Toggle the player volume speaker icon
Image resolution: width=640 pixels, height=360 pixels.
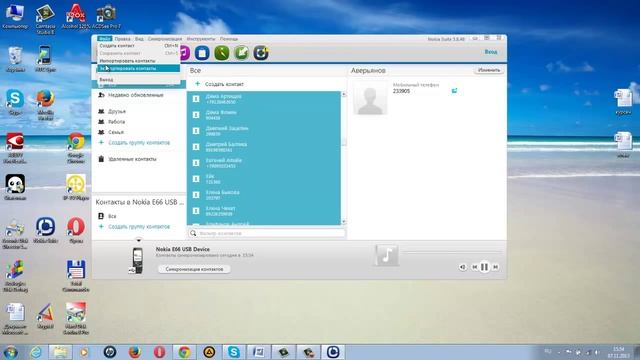pos(462,267)
